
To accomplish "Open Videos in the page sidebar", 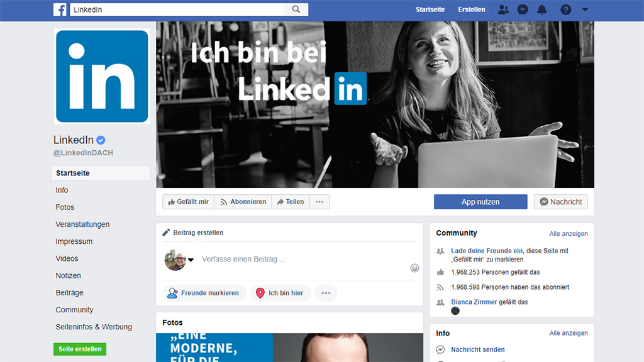I will pyautogui.click(x=67, y=258).
